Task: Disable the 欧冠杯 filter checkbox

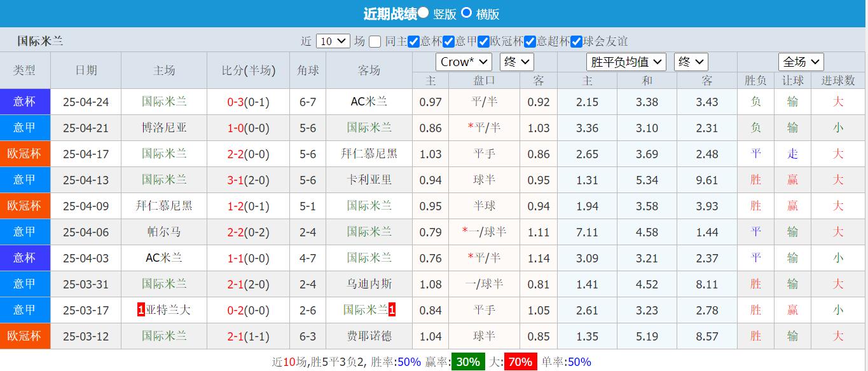Action: click(483, 41)
